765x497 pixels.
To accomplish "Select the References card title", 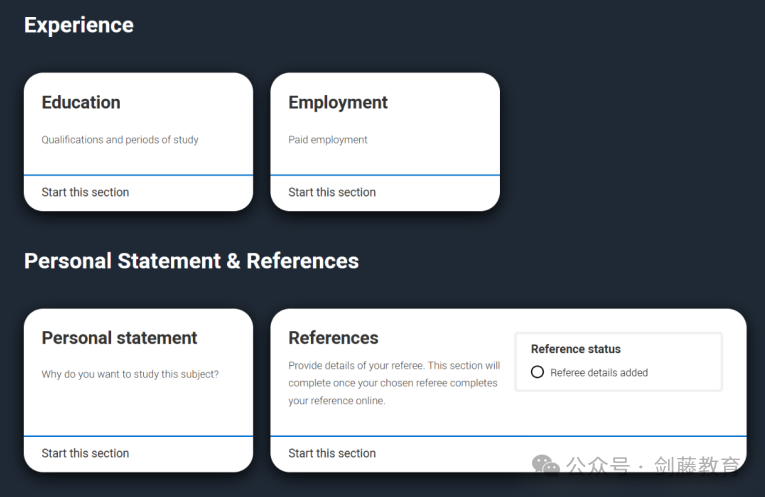I will [x=333, y=338].
